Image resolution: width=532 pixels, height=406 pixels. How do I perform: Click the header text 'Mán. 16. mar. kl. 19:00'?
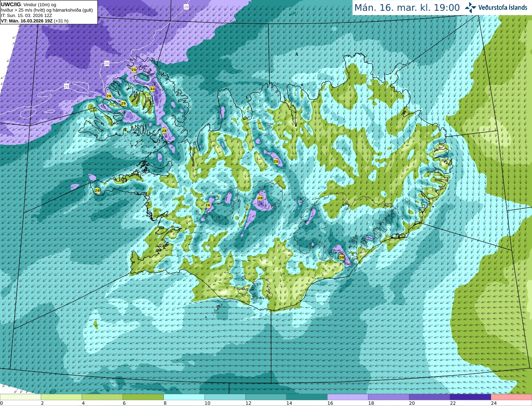pos(407,7)
